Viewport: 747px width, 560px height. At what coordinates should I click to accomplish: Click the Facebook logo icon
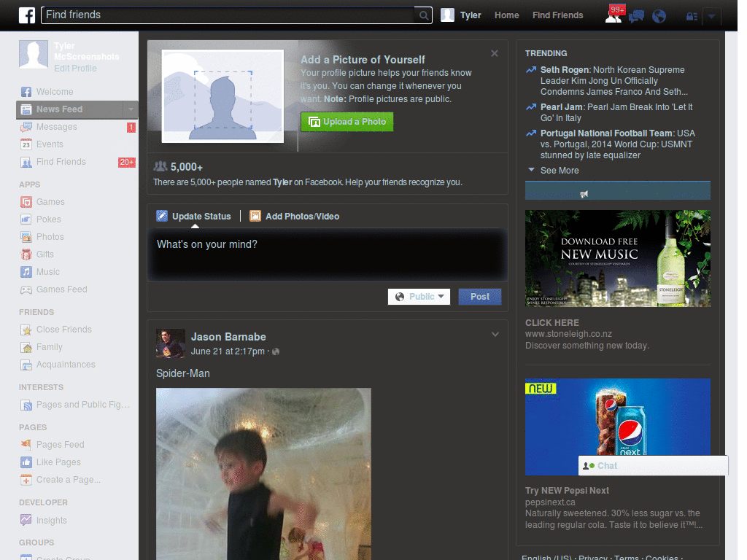click(27, 15)
